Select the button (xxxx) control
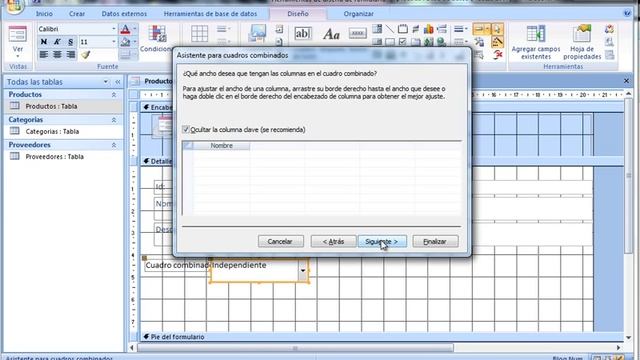This screenshot has width=640, height=360. [358, 33]
